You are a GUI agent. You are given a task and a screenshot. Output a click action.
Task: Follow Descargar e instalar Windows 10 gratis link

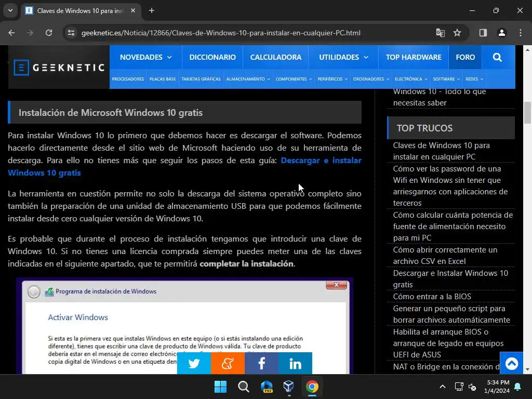click(321, 161)
